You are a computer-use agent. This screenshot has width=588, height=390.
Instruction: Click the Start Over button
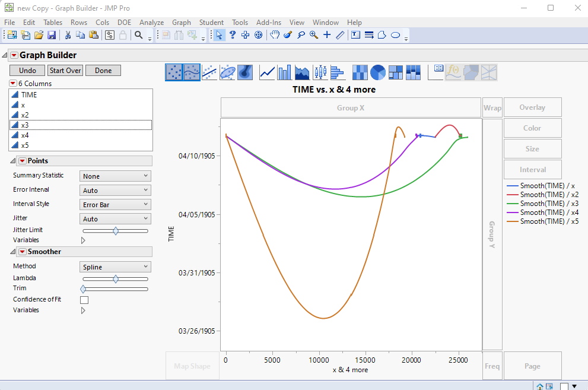(65, 71)
